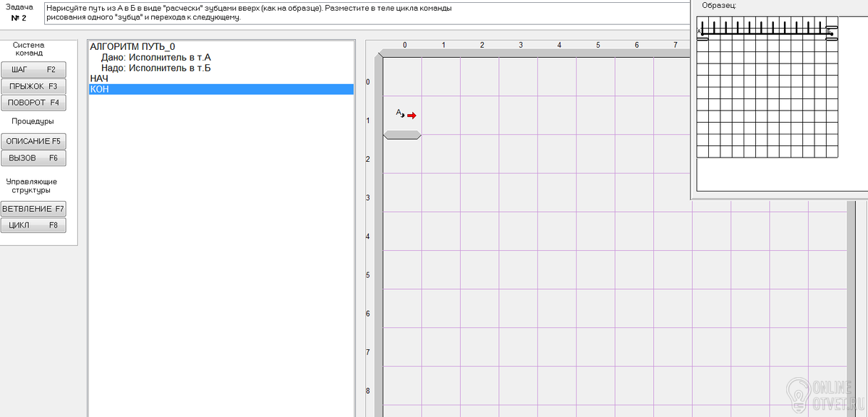Click row header 1 of the grid

(368, 121)
